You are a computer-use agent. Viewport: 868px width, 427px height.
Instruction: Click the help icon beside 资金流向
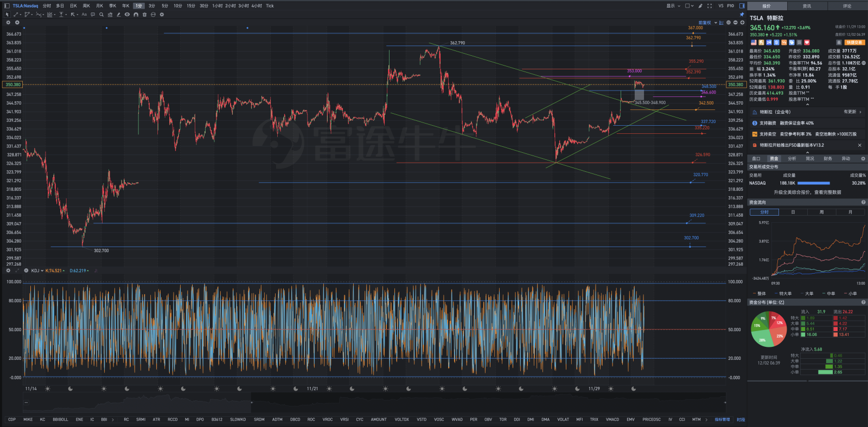[863, 202]
